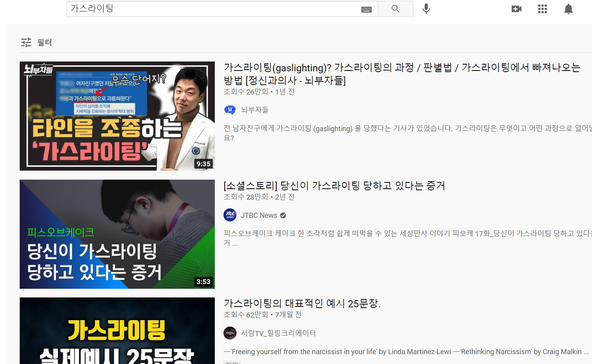This screenshot has width=592, height=364.
Task: Open title 가스라이팅의 대표적인 예시 25문장.
Action: coord(302,303)
